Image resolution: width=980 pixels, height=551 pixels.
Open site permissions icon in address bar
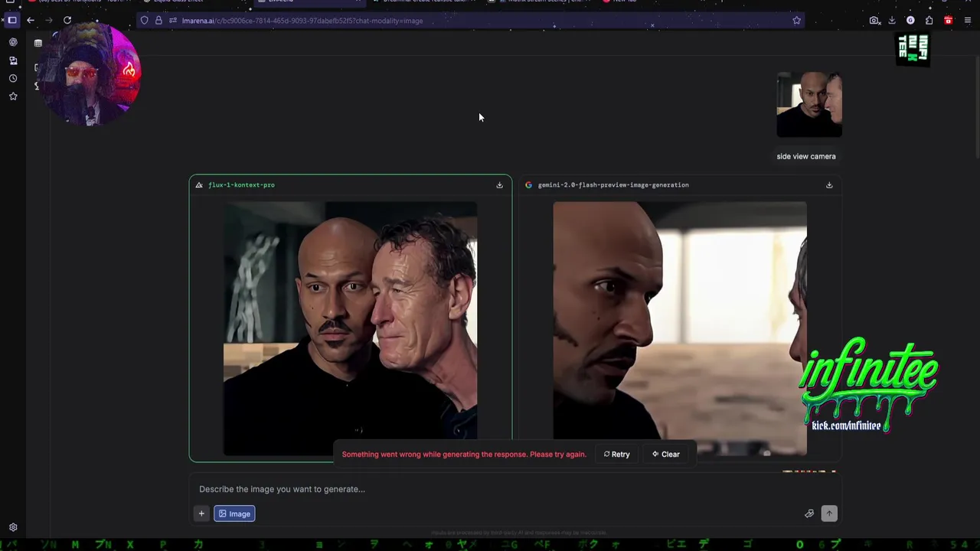pyautogui.click(x=173, y=21)
